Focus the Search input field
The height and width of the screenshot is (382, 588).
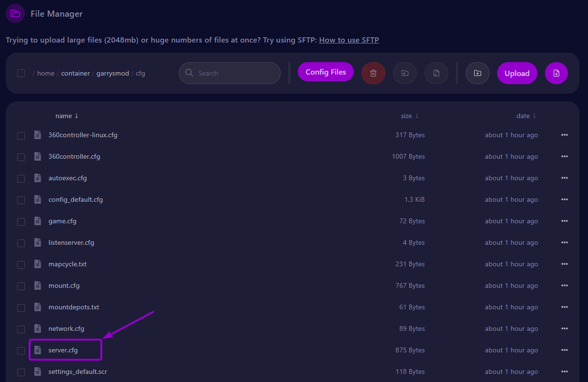pyautogui.click(x=234, y=73)
